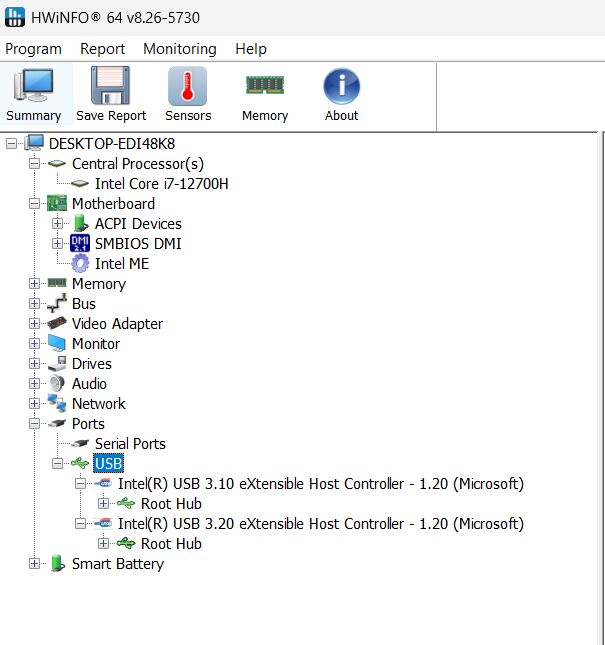
Task: Open the About info icon
Action: [x=341, y=86]
